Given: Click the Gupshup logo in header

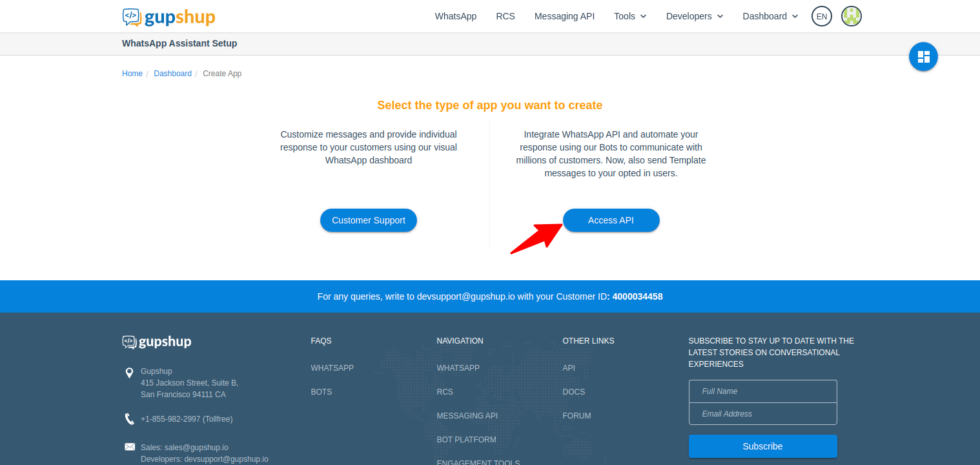Looking at the screenshot, I should pos(168,17).
